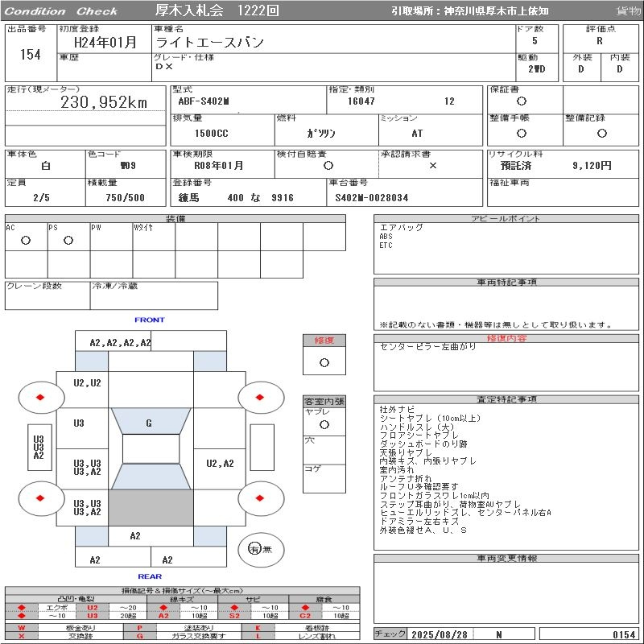This screenshot has height=644, width=644.
Task: Click the red P legend label by 塗装あり
Action: click(x=139, y=628)
